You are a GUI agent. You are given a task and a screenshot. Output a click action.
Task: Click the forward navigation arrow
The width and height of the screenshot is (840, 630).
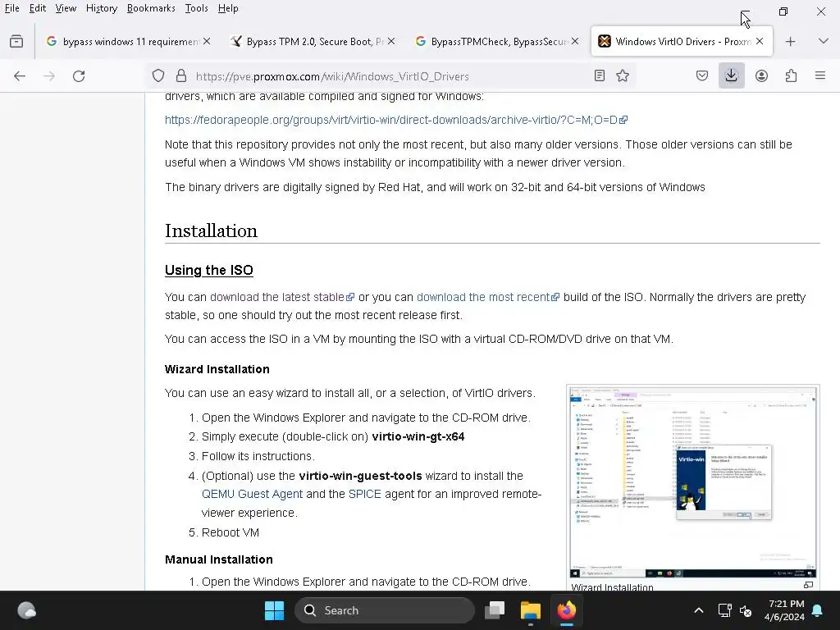(49, 76)
